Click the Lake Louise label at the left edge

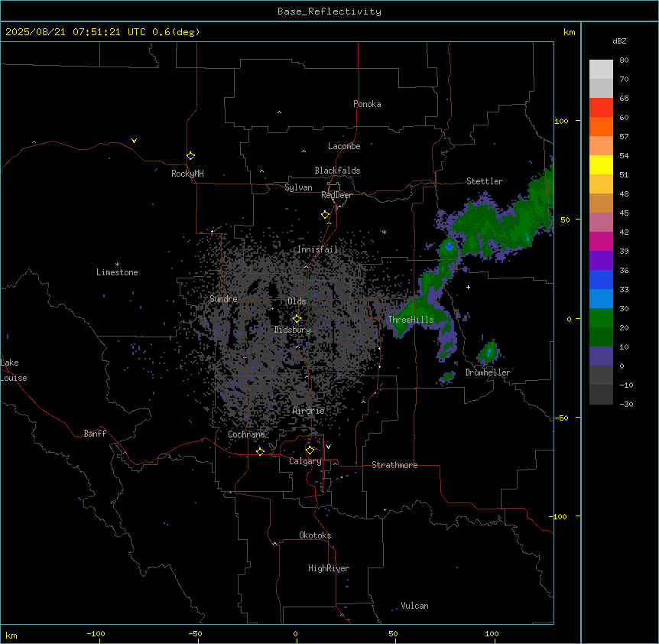[x=14, y=370]
